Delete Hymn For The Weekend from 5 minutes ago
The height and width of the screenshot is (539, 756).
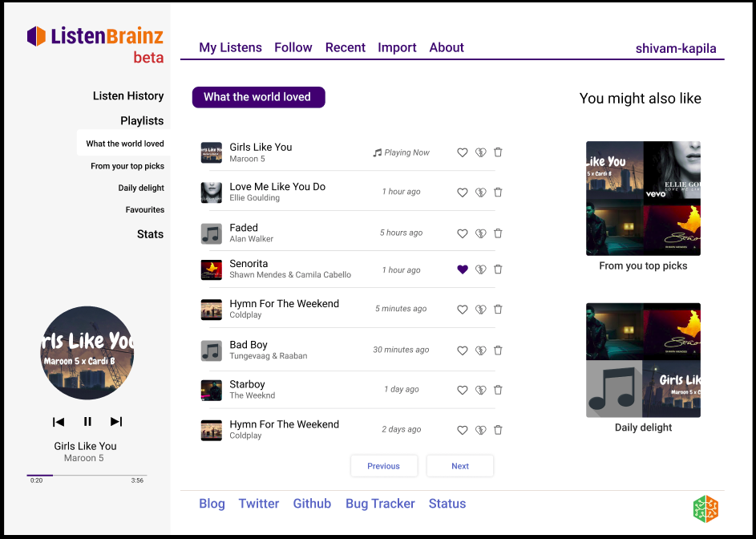click(x=498, y=309)
